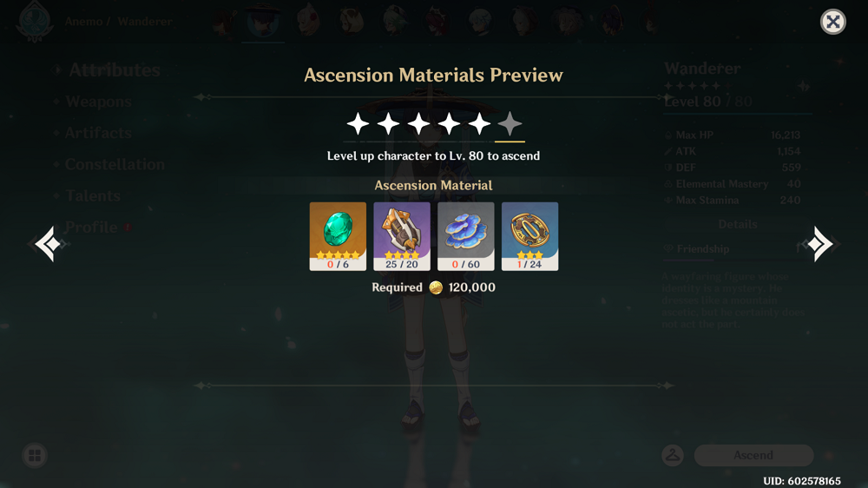This screenshot has width=868, height=488.
Task: Go to the next ascension phase arrow
Action: click(x=820, y=244)
